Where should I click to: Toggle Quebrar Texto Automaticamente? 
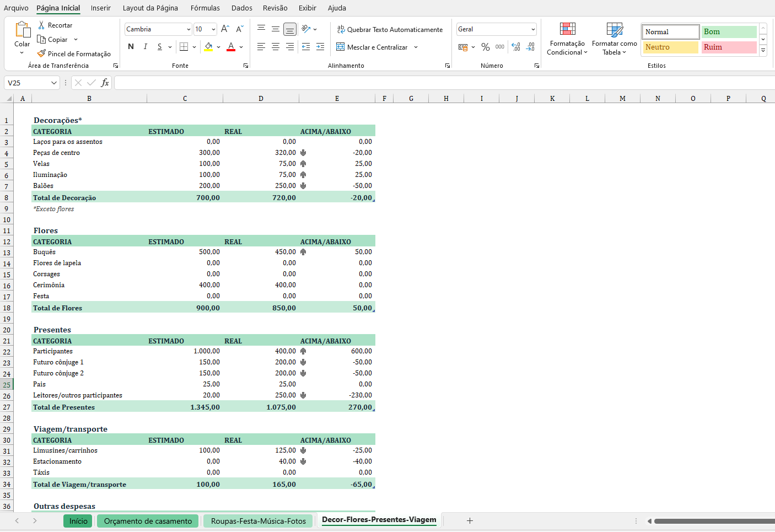pyautogui.click(x=390, y=30)
